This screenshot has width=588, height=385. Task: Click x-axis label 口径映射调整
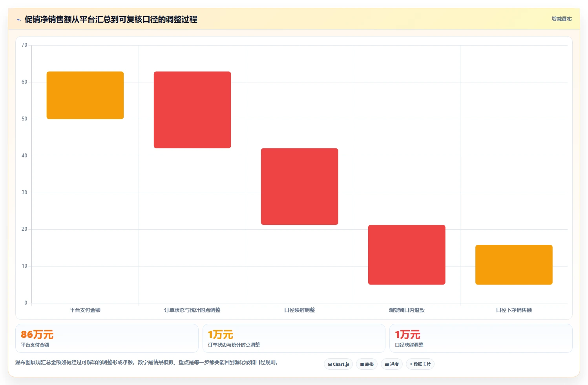(299, 310)
